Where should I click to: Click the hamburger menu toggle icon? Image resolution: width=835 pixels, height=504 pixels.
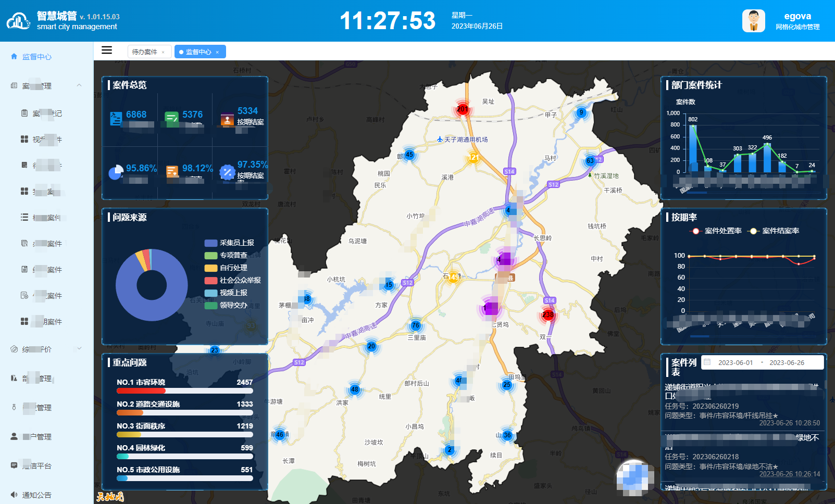(107, 50)
